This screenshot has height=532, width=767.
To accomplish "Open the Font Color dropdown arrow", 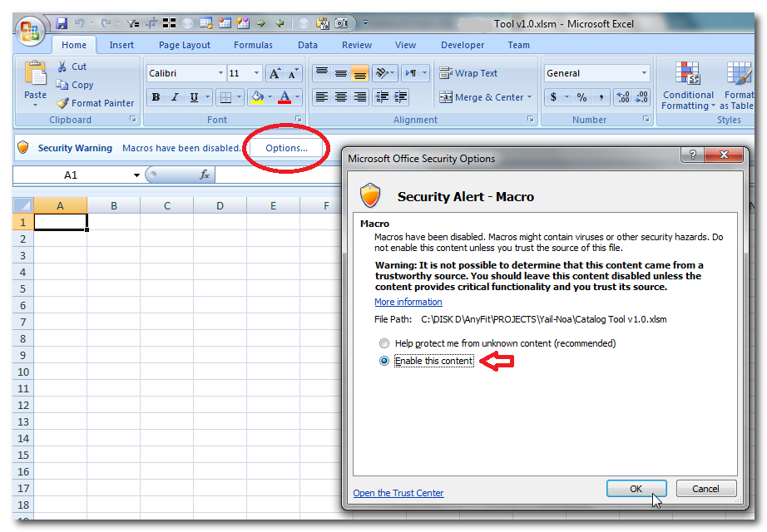I will coord(296,95).
